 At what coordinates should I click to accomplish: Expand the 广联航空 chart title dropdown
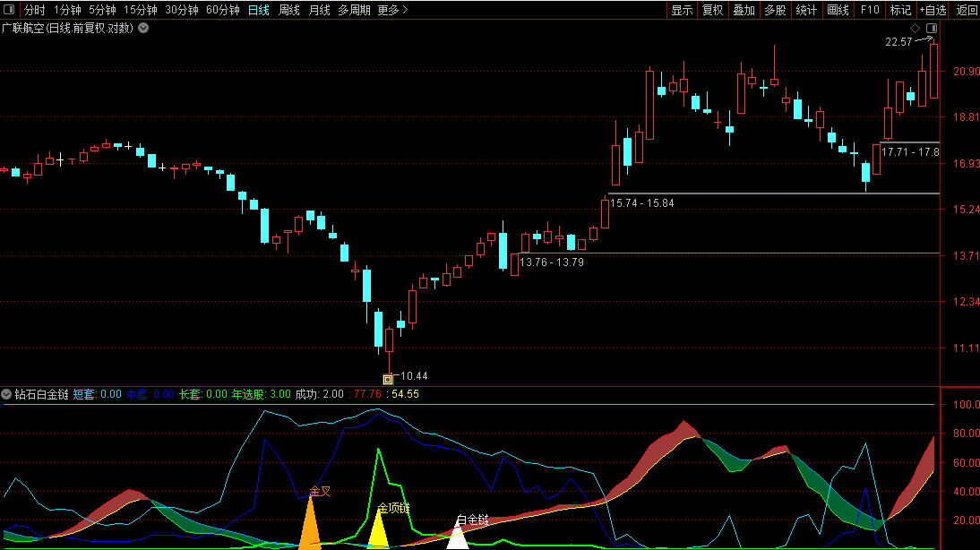click(143, 28)
